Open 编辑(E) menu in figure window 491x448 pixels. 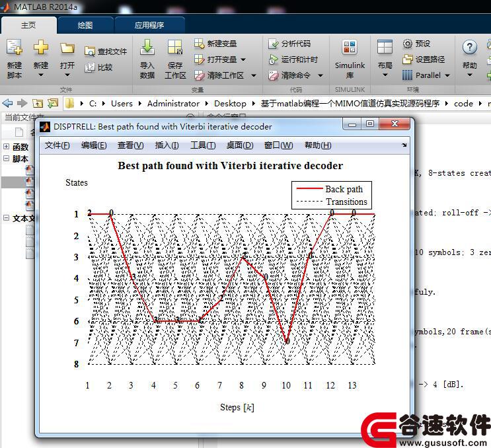pyautogui.click(x=94, y=145)
